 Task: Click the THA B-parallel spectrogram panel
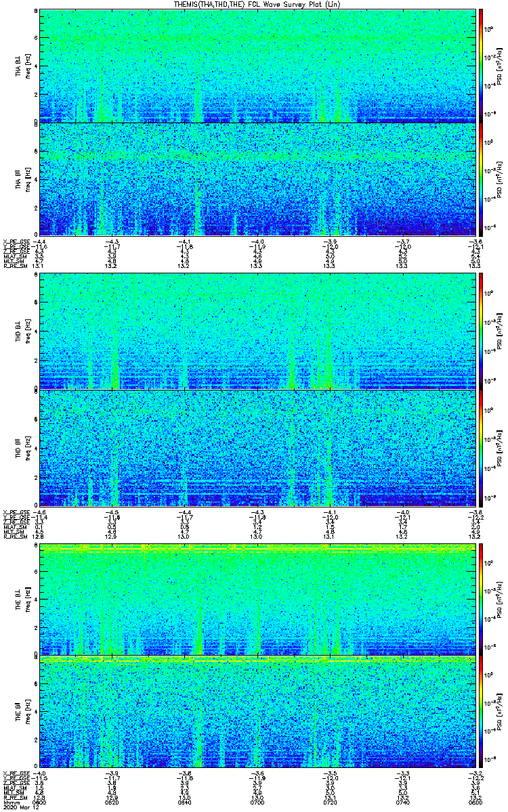coord(257,179)
